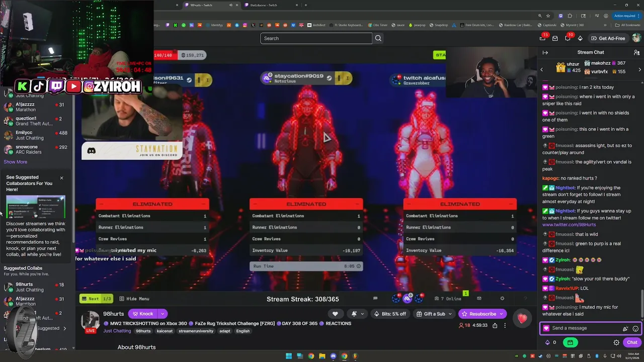The width and height of the screenshot is (644, 362).
Task: Mute the 98hurts tab audio speaker icon
Action: tap(231, 5)
